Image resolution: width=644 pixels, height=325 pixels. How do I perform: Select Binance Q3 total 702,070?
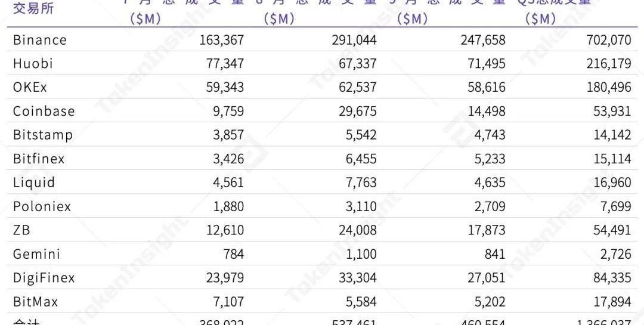[x=609, y=40]
